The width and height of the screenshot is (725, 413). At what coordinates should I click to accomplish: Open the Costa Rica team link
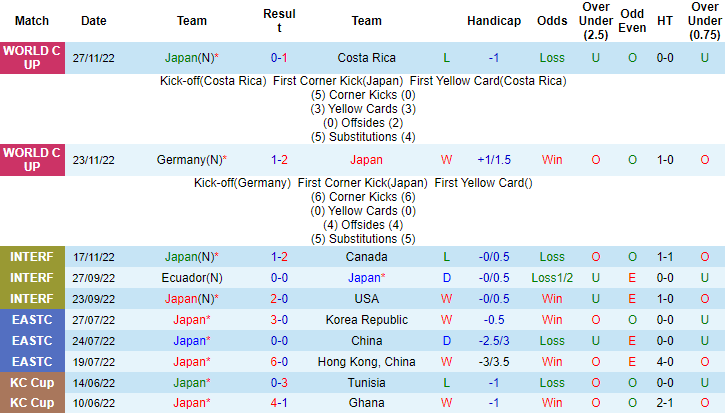tap(366, 58)
